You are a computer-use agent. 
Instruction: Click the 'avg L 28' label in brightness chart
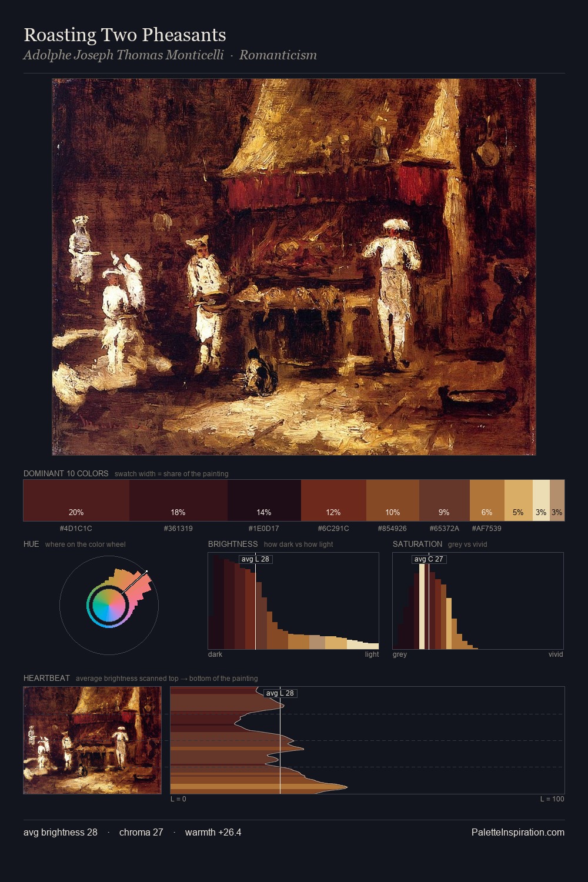(x=255, y=559)
